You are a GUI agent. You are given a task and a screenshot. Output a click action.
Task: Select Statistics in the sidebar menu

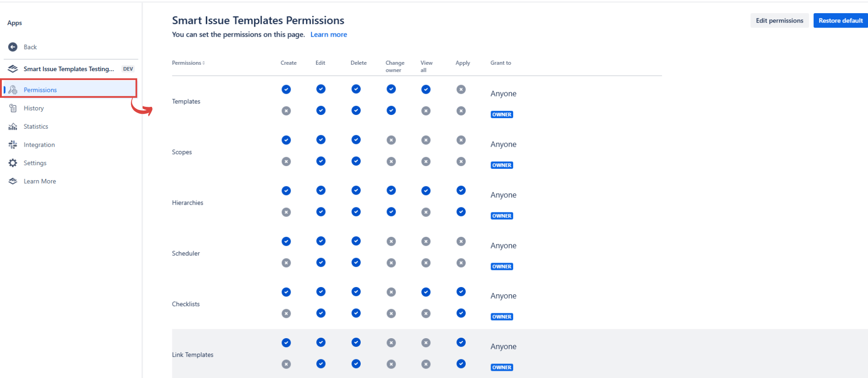coord(36,126)
